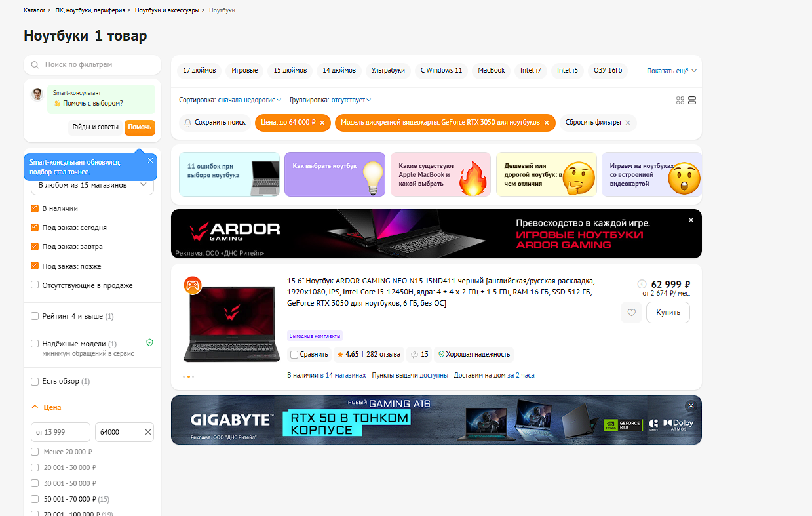812x516 pixels.
Task: Check 'Есть обзор' filter
Action: (35, 381)
